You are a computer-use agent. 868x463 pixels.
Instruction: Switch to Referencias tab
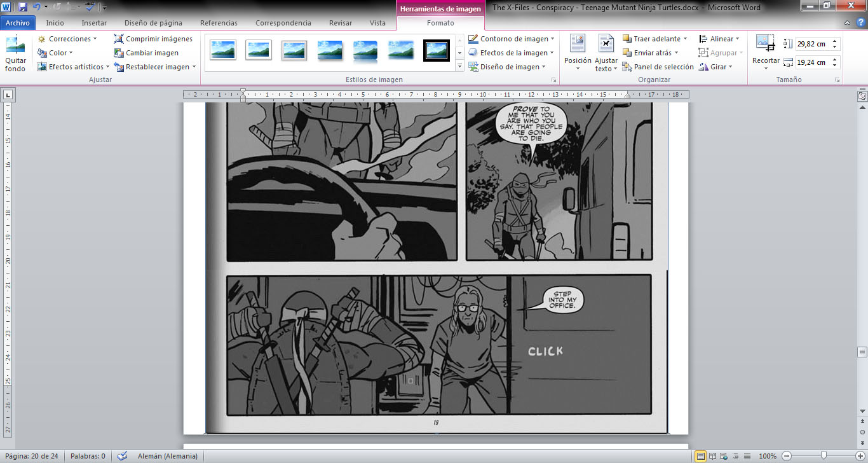pyautogui.click(x=219, y=23)
